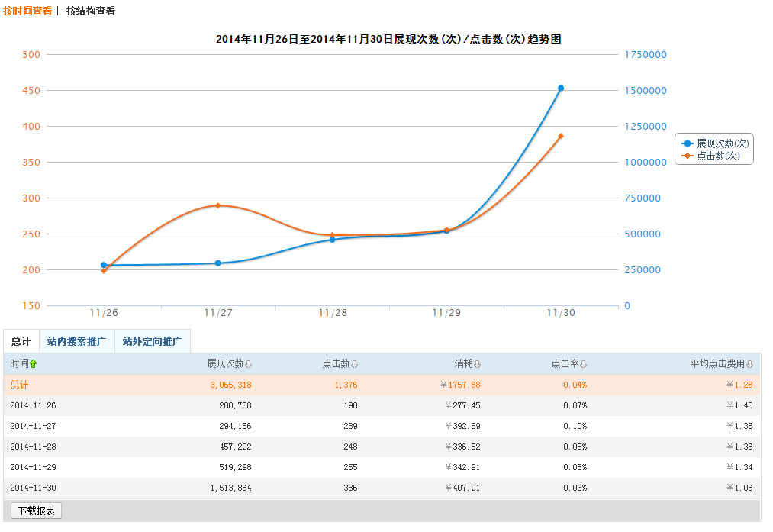Image resolution: width=773 pixels, height=532 pixels.
Task: Open the 站内搜索推广 tab
Action: coord(77,341)
